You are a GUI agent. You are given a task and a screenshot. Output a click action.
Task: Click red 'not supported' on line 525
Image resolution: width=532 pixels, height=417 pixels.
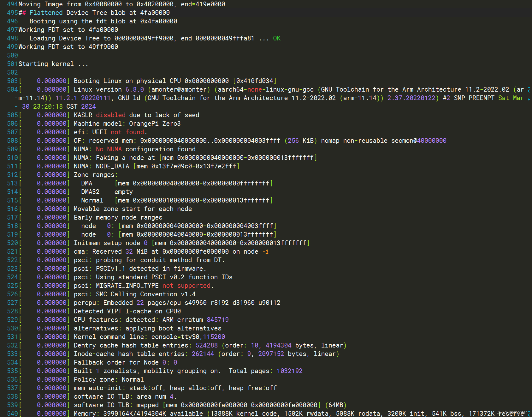click(x=186, y=286)
